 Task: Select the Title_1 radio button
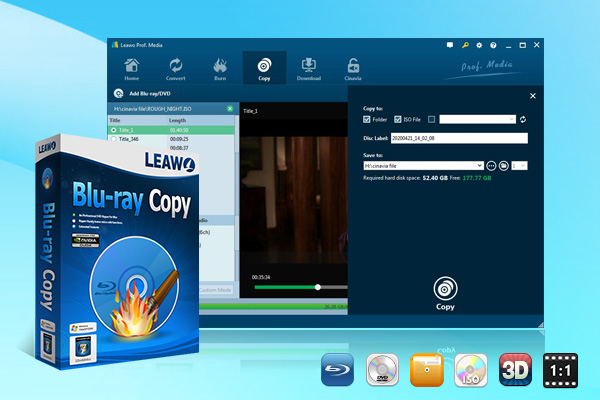pos(114,130)
